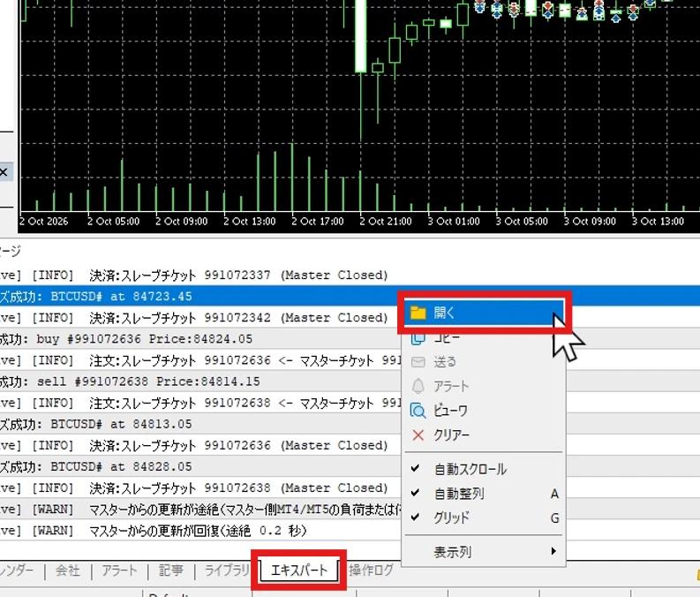Viewport: 700px width, 597px height.
Task: Select log row 注文 991072638 マスターチケット
Action: [x=200, y=403]
